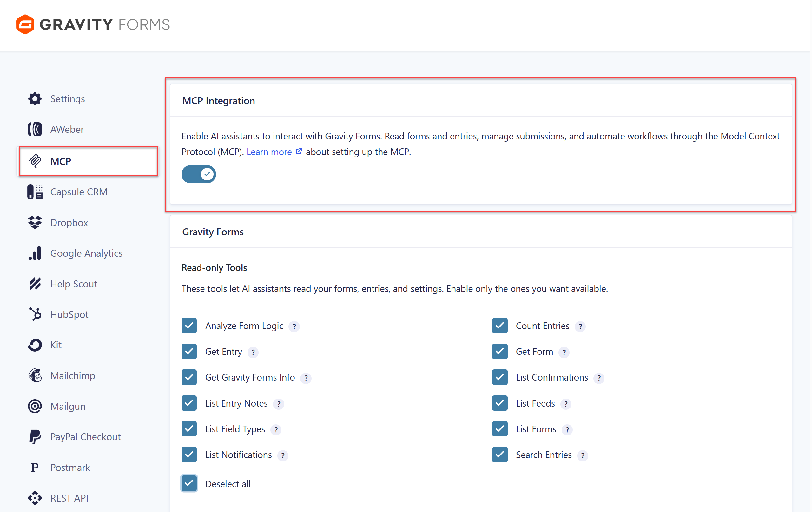Click the PayPal Checkout icon
This screenshot has height=512, width=812.
pos(35,437)
